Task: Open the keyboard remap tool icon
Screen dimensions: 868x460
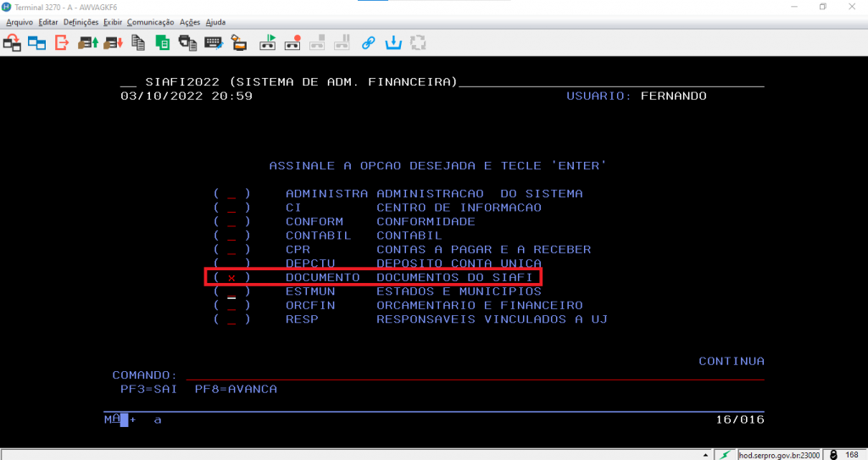Action: (213, 42)
